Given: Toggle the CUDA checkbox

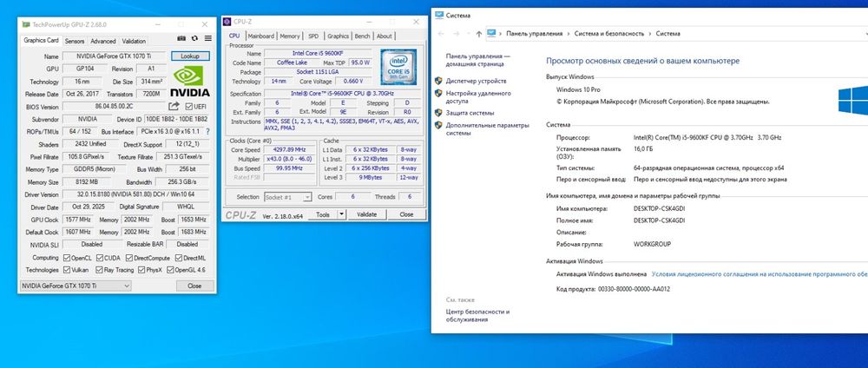Looking at the screenshot, I should [x=100, y=258].
